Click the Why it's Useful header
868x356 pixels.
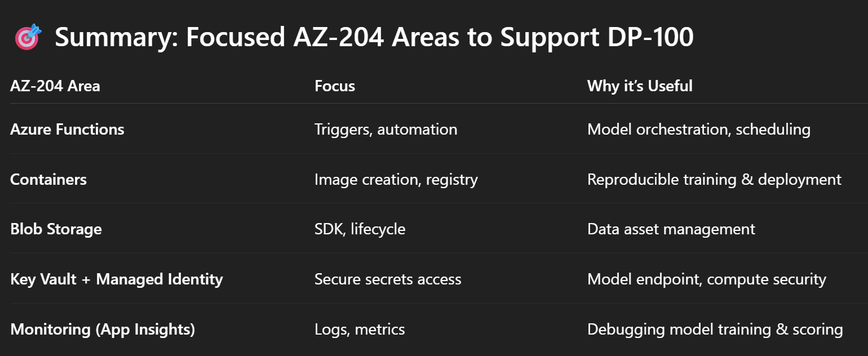coord(640,86)
